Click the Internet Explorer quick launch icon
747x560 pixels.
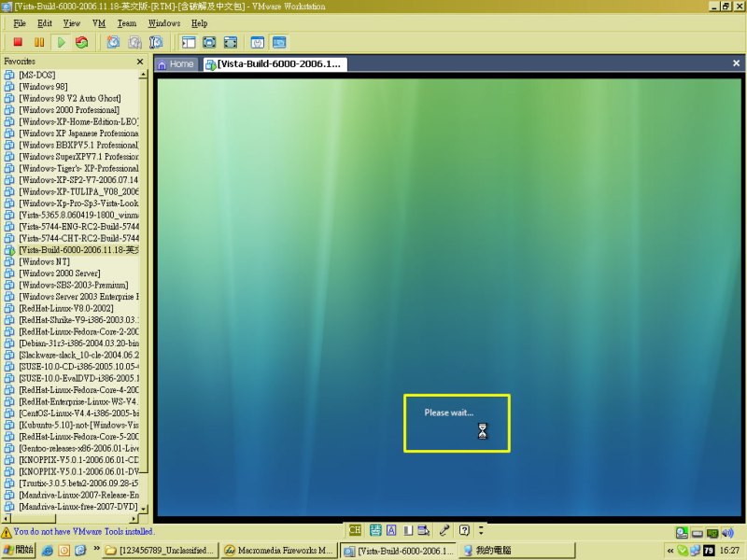[48, 551]
